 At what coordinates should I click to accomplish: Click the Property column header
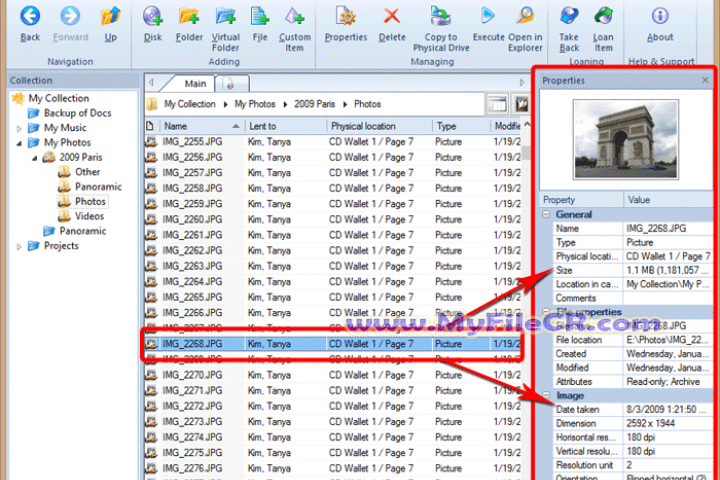pos(581,200)
